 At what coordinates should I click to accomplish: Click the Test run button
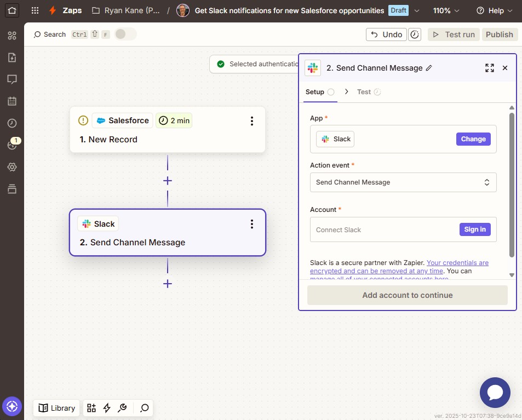click(454, 34)
